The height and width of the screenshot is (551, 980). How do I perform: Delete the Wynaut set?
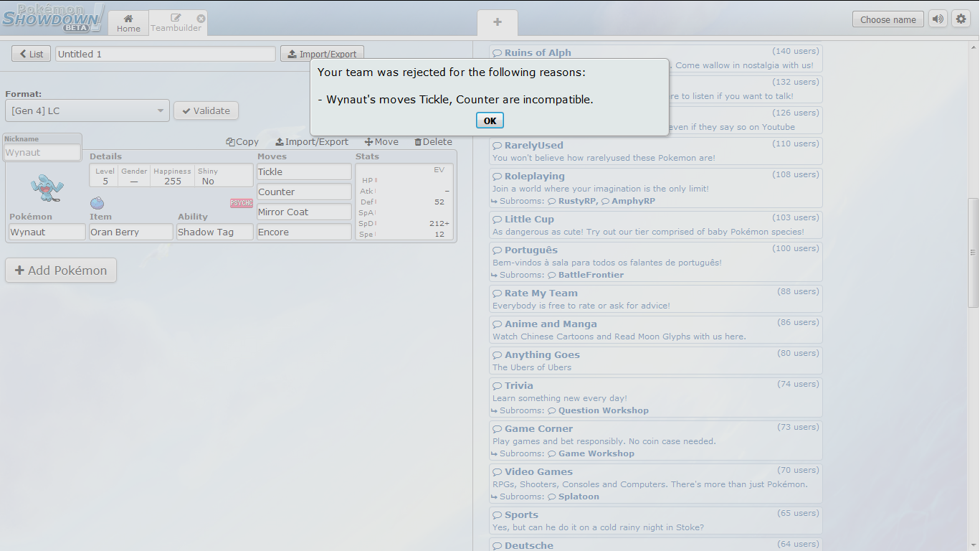[x=433, y=142]
